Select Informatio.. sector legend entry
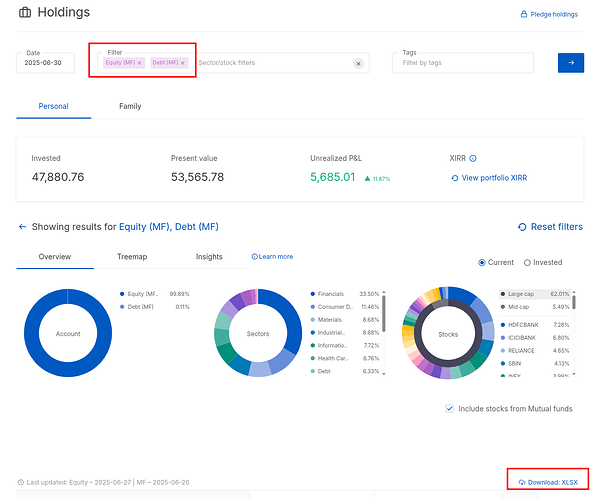This screenshot has height=499, width=609. point(345,346)
